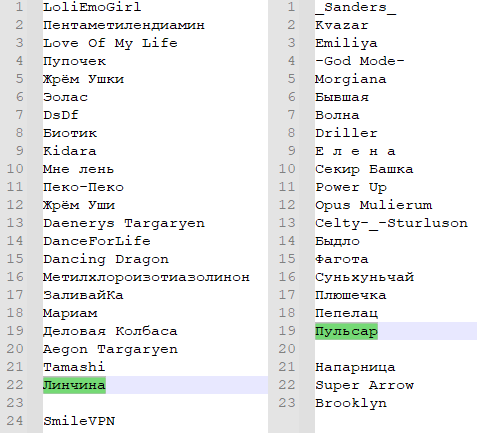Select line number 1 in left gutter

(19, 7)
